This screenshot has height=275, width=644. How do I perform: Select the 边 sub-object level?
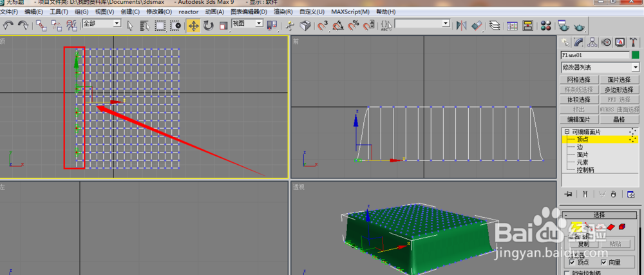pos(580,147)
